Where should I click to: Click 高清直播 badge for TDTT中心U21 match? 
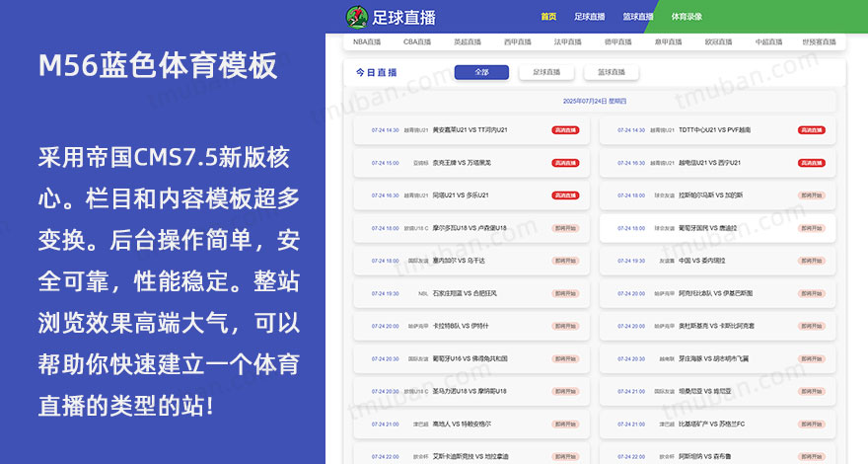click(x=812, y=130)
